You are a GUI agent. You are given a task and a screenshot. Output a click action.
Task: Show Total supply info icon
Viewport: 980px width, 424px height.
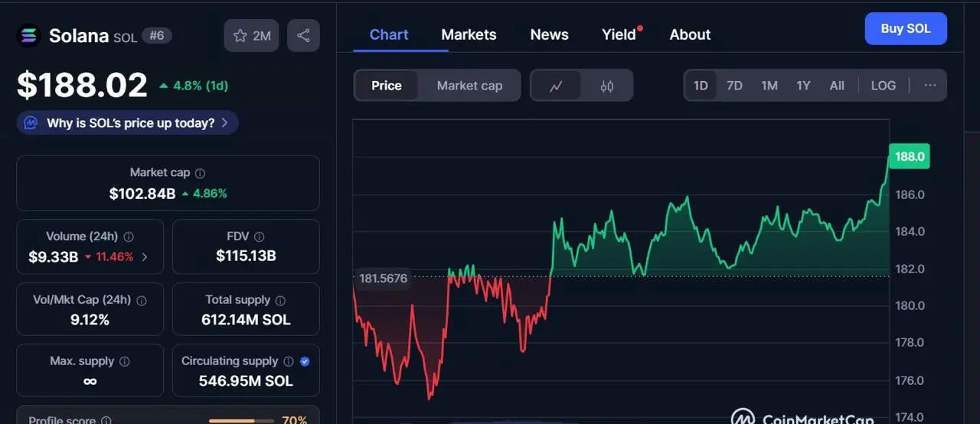coord(280,301)
